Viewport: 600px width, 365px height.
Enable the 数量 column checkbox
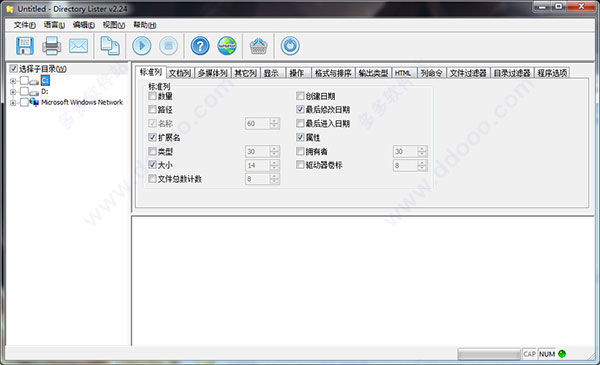(152, 96)
